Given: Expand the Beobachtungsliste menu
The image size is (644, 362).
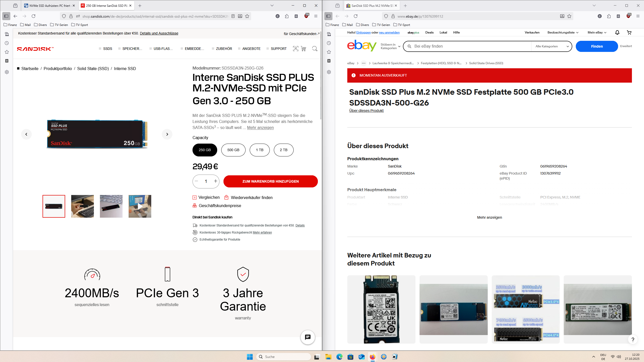Looking at the screenshot, I should [563, 32].
